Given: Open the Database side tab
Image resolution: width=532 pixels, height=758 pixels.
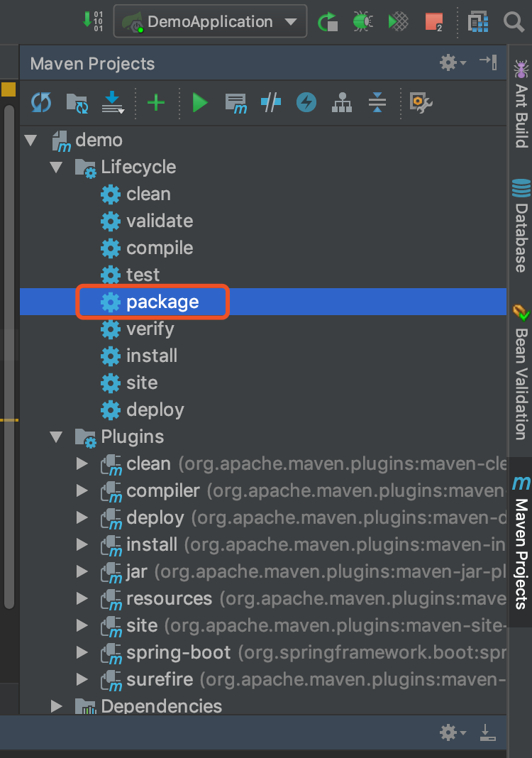Looking at the screenshot, I should (x=521, y=227).
